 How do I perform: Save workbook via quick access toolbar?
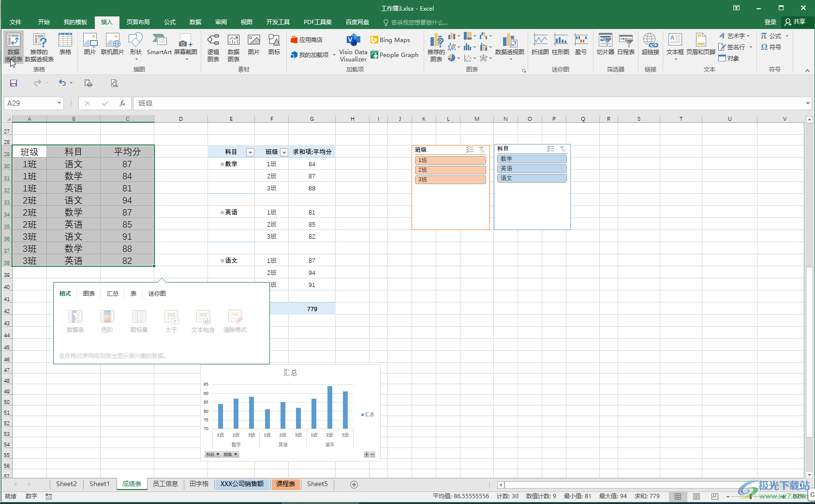tap(14, 83)
